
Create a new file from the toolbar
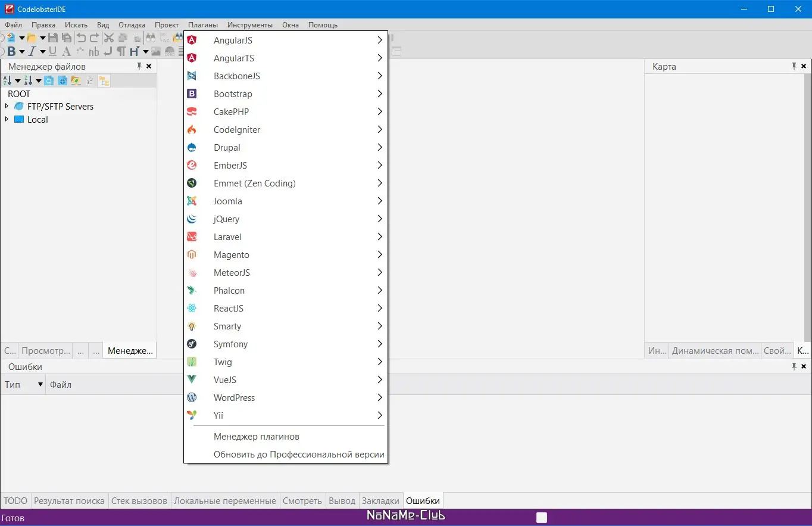tap(11, 38)
